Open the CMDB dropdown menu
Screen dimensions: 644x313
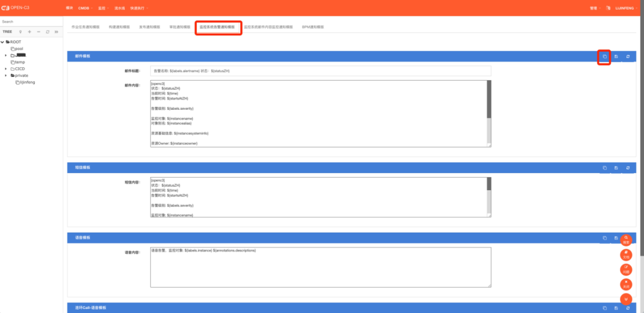coord(85,8)
